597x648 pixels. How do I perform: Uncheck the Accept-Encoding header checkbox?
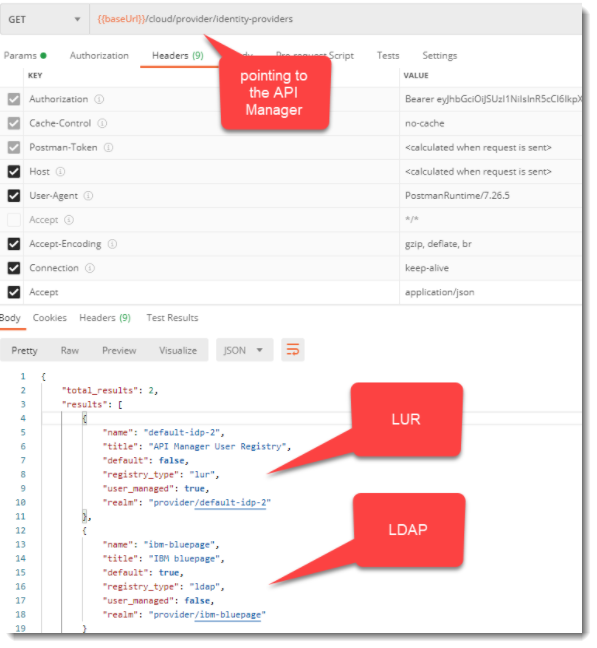tap(14, 244)
